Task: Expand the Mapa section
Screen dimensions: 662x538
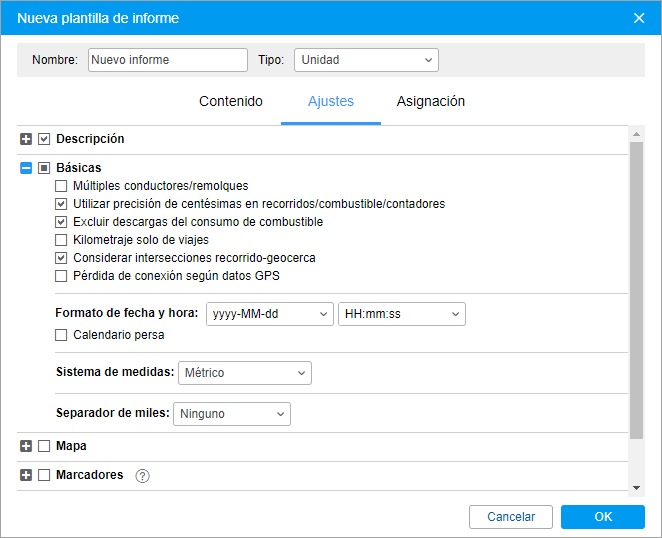Action: coord(26,446)
